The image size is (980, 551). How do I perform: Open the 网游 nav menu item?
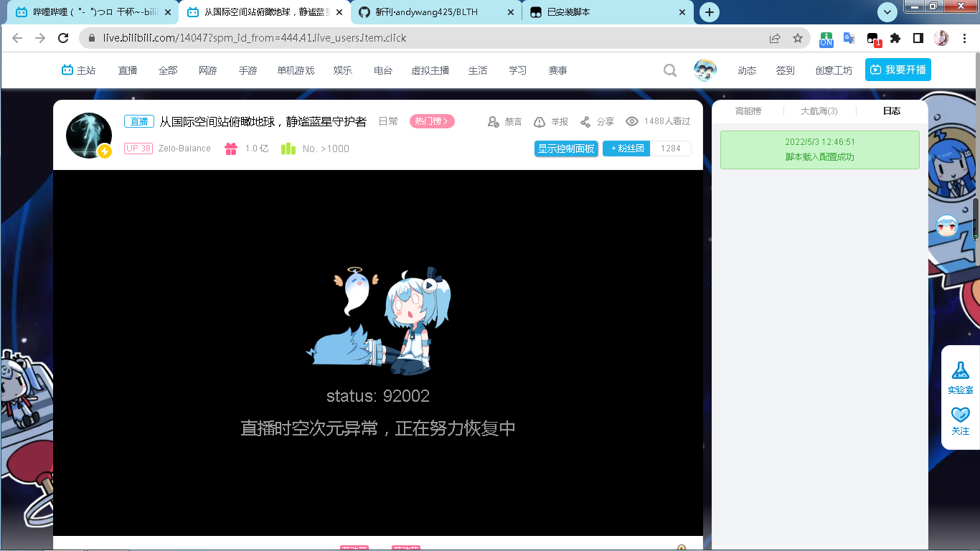(208, 70)
